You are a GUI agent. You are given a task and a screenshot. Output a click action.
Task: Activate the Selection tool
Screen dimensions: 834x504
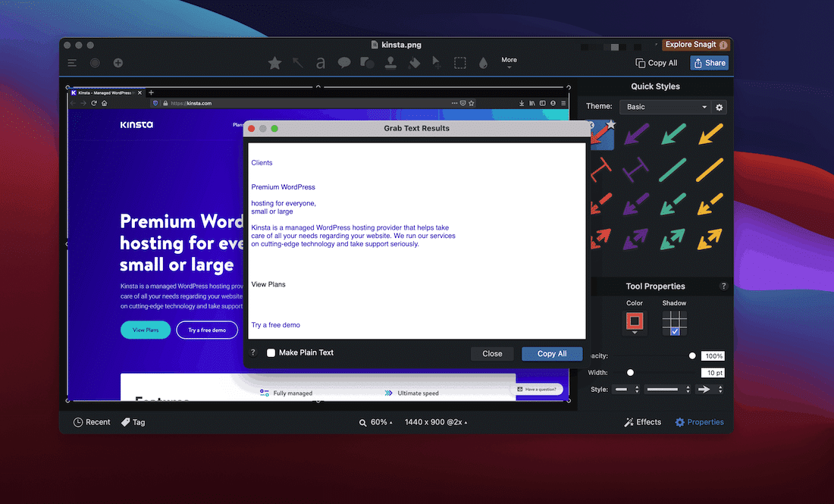point(459,63)
